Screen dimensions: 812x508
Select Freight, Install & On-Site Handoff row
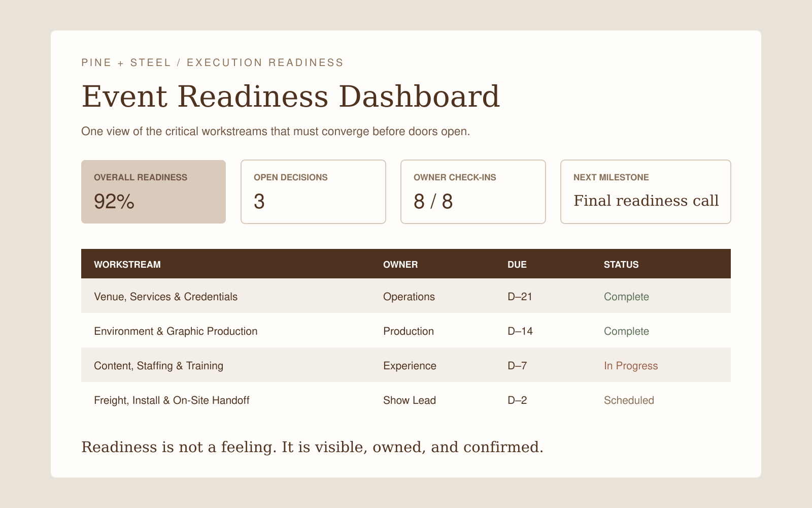click(x=406, y=400)
